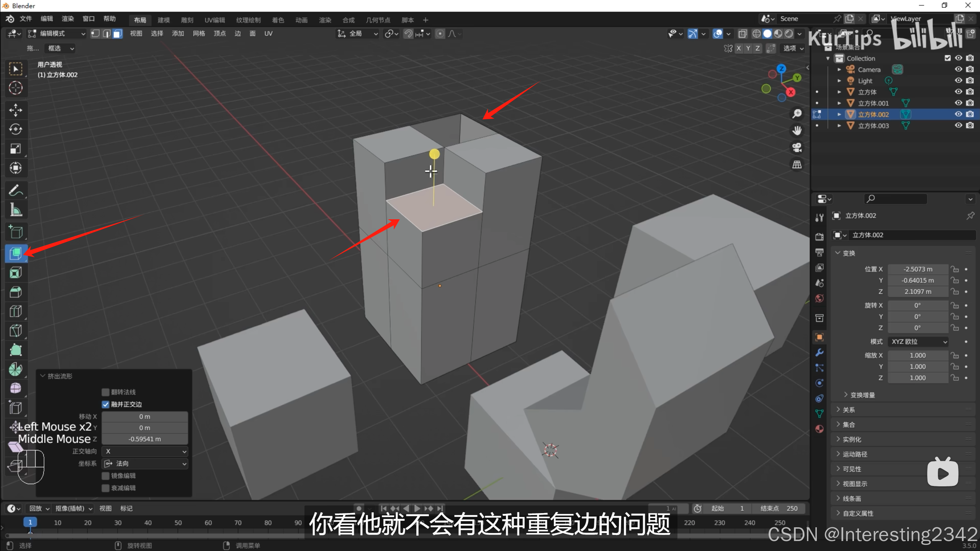Click the camera view gizmo button
The height and width of the screenshot is (551, 980).
coord(797,148)
